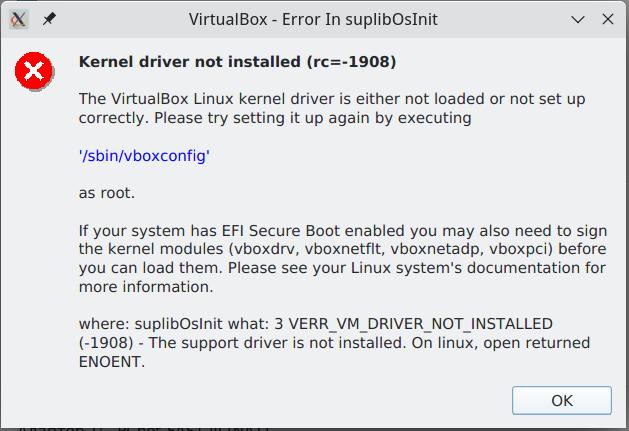Click the '(-1908) - The support driver' line
This screenshot has width=629, height=431.
(x=335, y=343)
